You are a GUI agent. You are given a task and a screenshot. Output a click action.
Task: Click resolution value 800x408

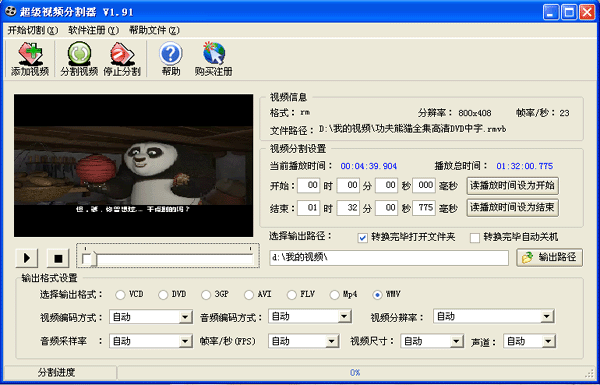tap(475, 113)
